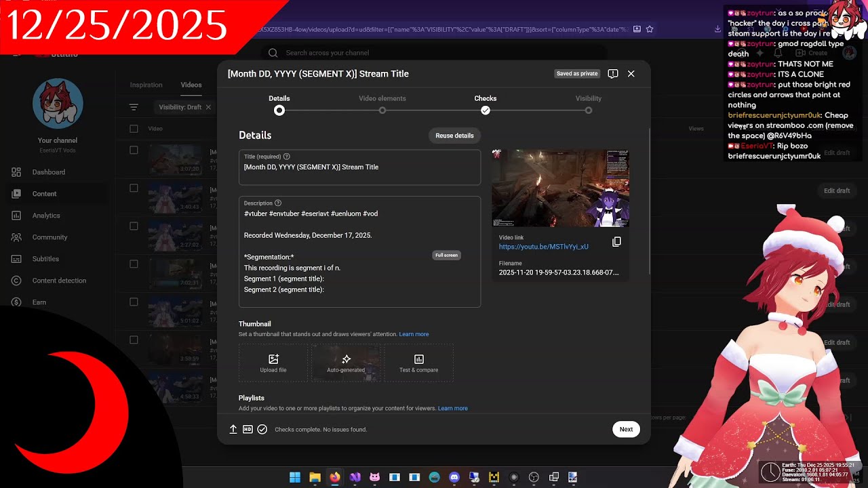Send feedback via the exclamation speech-bubble icon
The height and width of the screenshot is (488, 868).
point(613,74)
